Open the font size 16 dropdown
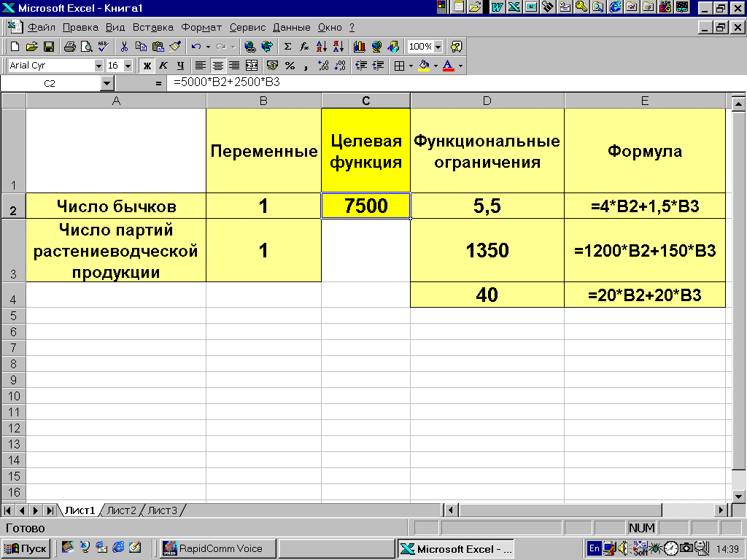The height and width of the screenshot is (560, 747). tap(128, 66)
